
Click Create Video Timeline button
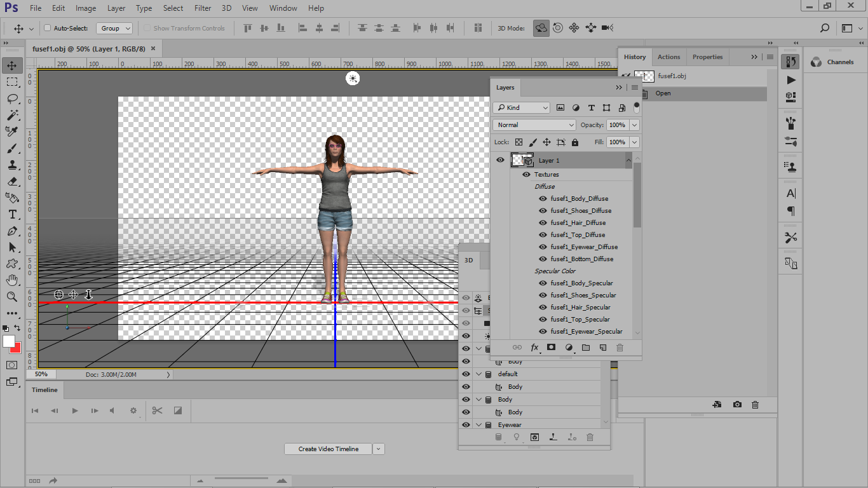tap(329, 449)
